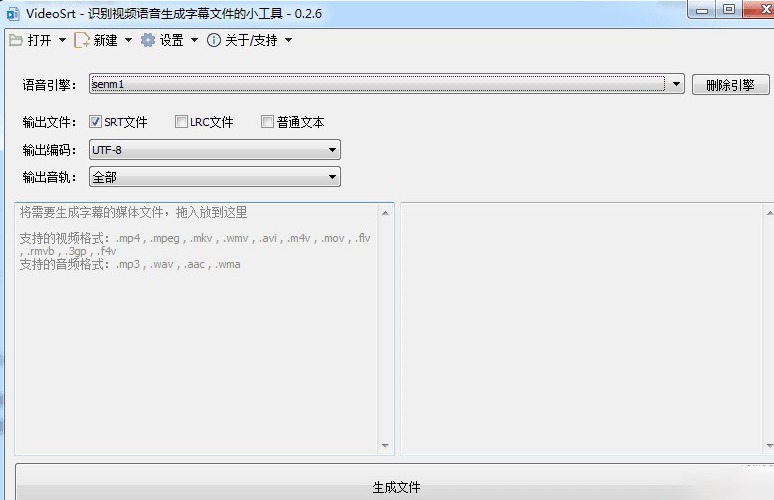Click the open folder icon in toolbar
This screenshot has width=774, height=500.
point(16,40)
